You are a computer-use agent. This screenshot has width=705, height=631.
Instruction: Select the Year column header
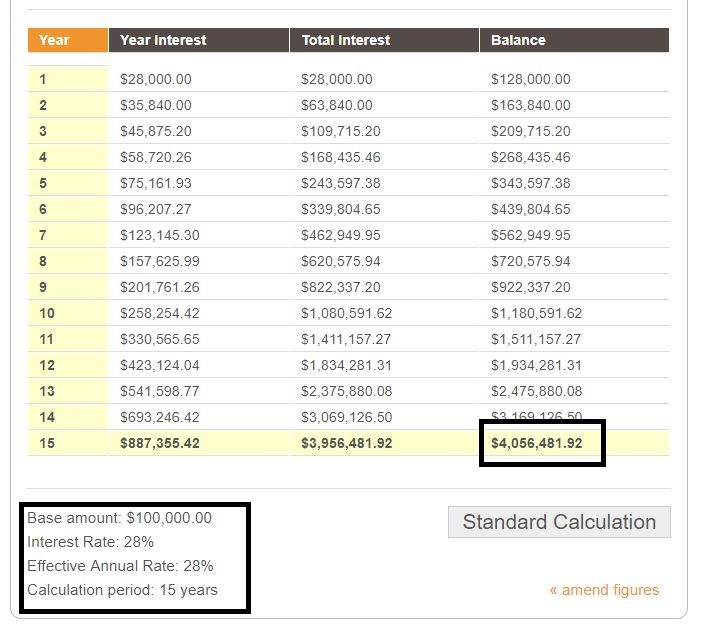[67, 40]
